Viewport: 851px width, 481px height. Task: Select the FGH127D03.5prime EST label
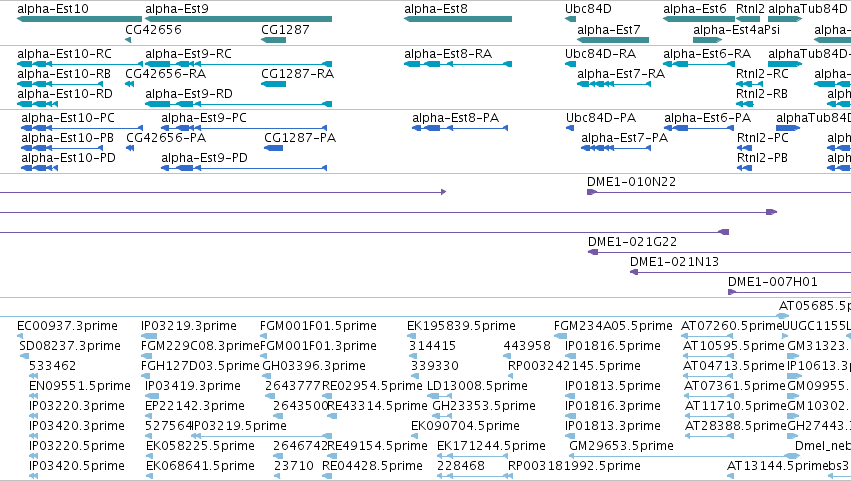tap(200, 365)
